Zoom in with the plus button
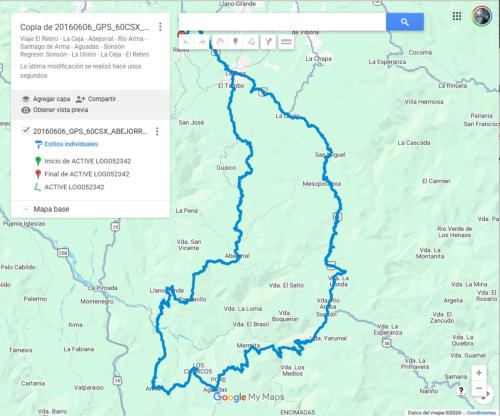This screenshot has height=416, width=500. point(479,373)
